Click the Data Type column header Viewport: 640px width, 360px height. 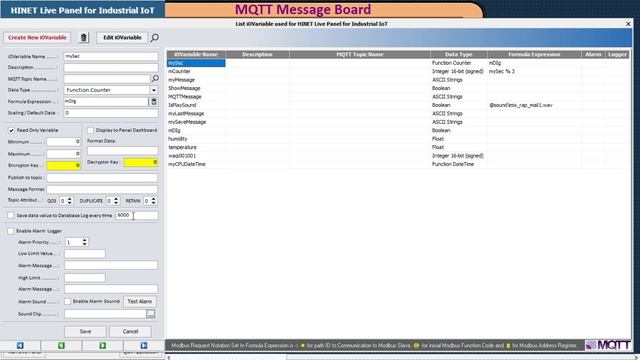pyautogui.click(x=458, y=54)
